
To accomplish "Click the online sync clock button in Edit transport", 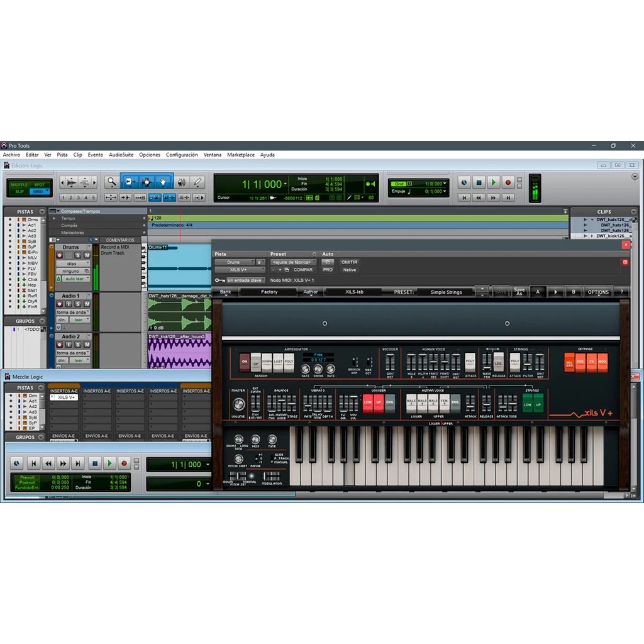I will [464, 182].
